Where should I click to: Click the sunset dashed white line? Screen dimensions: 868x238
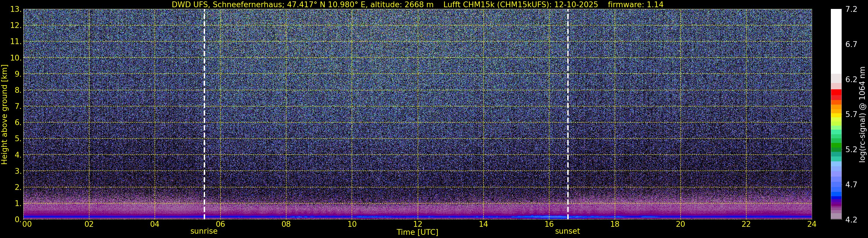coord(568,114)
